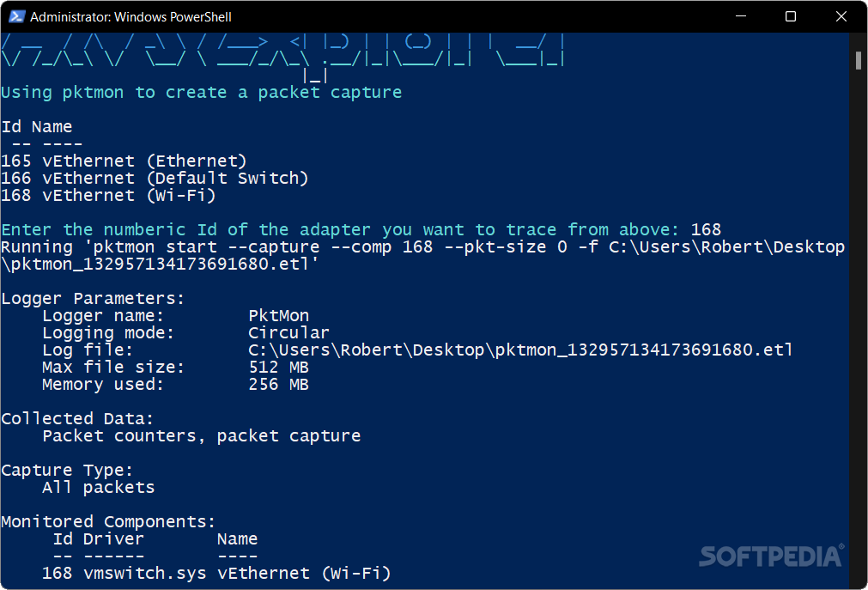Click 'Packet counters, packet capture' text
Viewport: 868px width, 590px height.
pyautogui.click(x=202, y=436)
